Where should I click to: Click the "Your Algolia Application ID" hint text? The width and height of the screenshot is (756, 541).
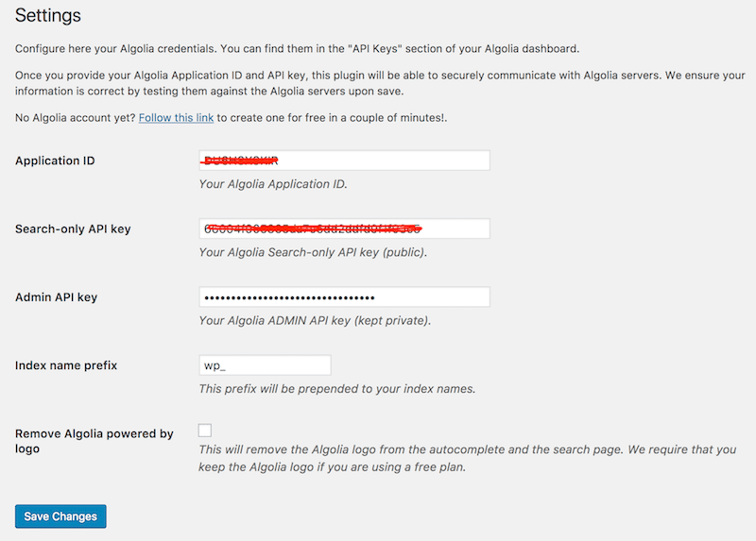point(273,184)
